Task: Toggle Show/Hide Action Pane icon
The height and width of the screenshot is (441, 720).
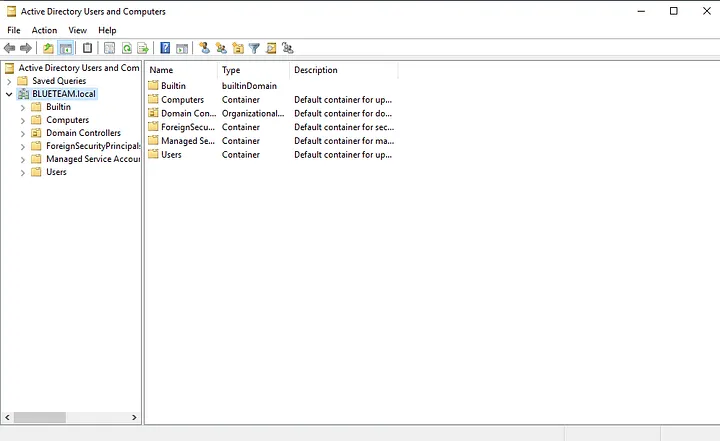Action: (182, 48)
